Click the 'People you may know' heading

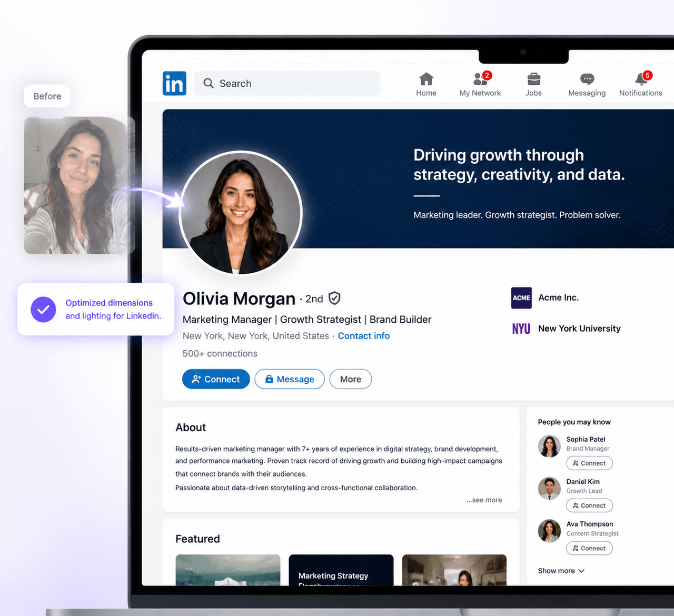tap(574, 422)
